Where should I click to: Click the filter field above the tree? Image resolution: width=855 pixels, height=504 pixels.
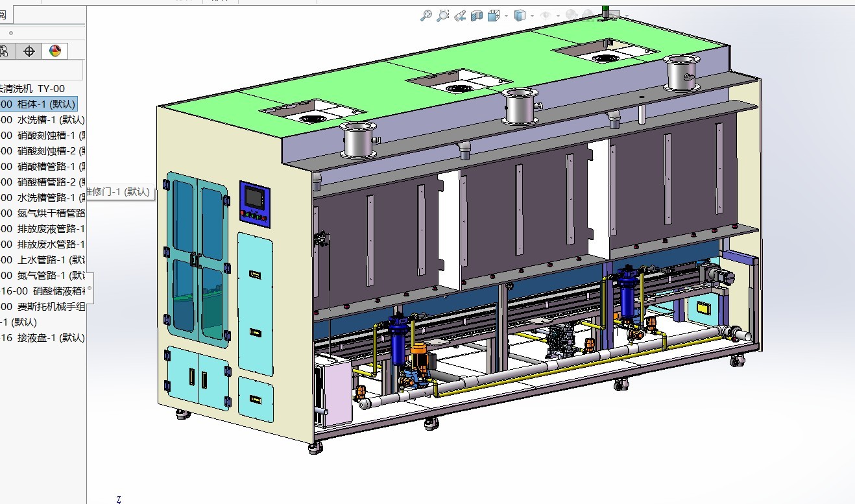click(x=42, y=70)
